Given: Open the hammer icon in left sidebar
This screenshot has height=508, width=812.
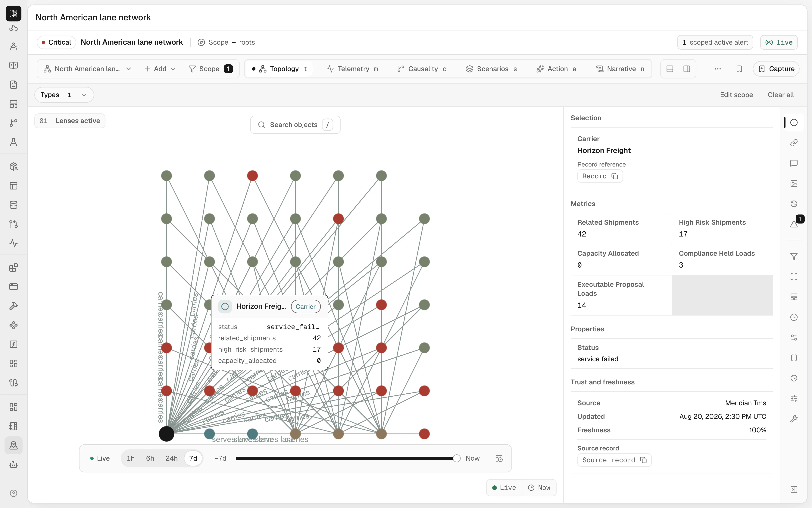Looking at the screenshot, I should (13, 306).
